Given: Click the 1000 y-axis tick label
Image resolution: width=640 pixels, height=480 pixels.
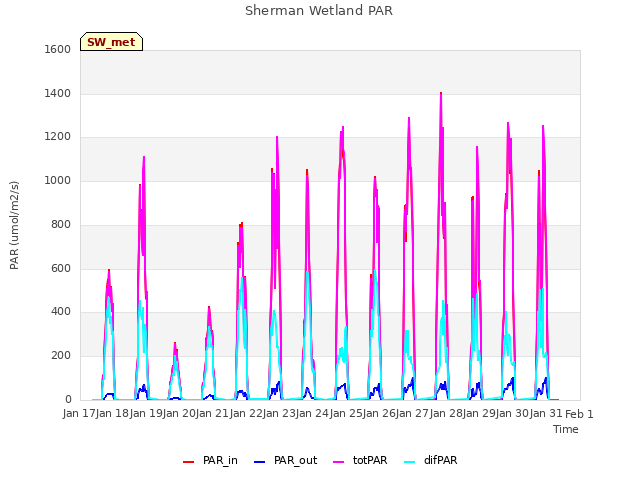Looking at the screenshot, I should click(58, 180).
